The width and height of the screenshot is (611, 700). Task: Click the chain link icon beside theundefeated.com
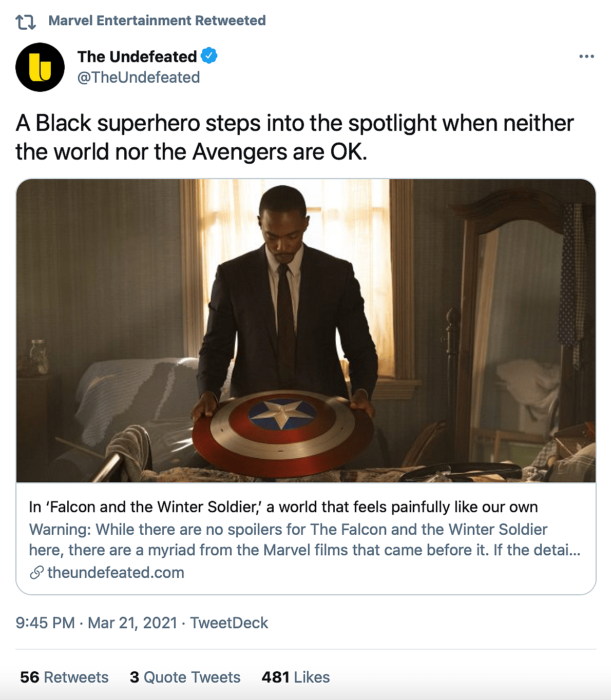(36, 573)
